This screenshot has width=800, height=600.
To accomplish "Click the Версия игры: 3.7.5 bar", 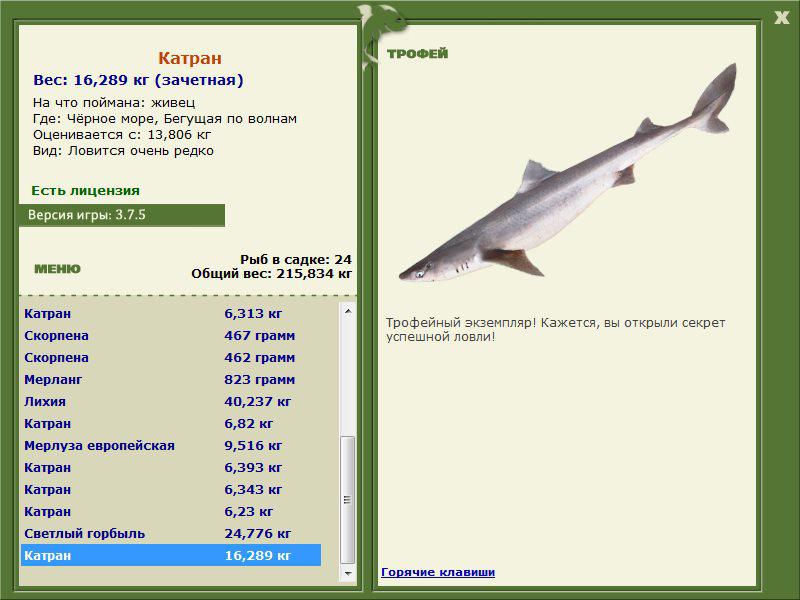I will coord(122,215).
